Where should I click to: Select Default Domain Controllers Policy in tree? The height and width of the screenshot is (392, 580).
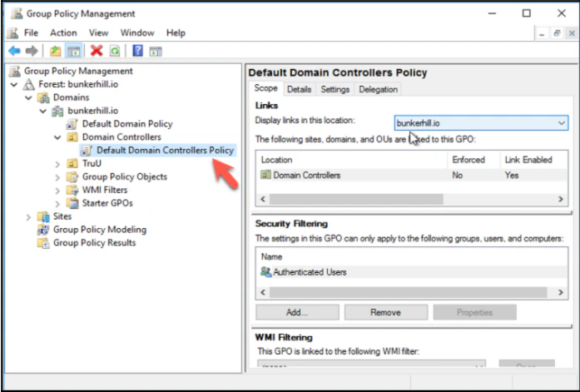pyautogui.click(x=165, y=150)
